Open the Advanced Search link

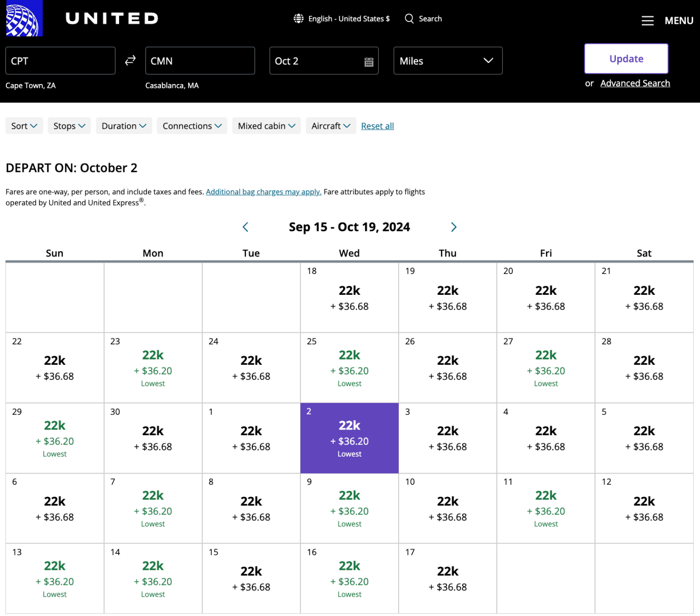pyautogui.click(x=635, y=83)
